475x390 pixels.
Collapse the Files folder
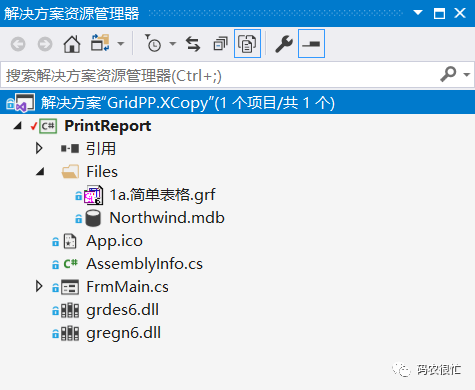pos(40,172)
